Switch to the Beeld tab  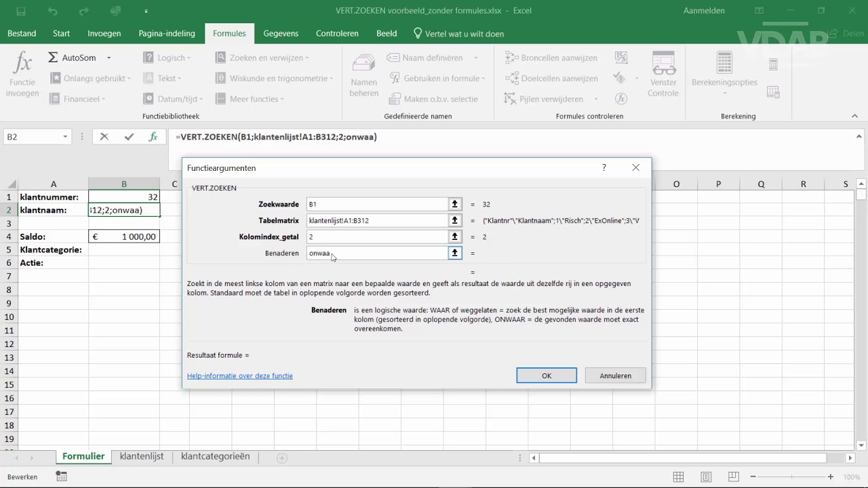[x=387, y=34]
